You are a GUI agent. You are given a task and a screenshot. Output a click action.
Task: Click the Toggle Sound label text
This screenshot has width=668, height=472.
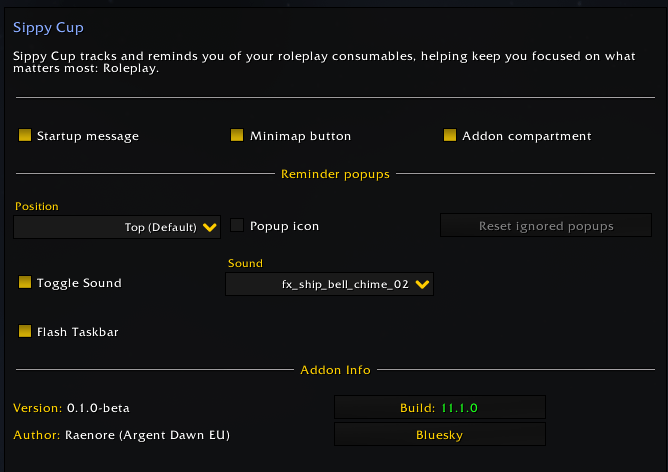point(79,283)
